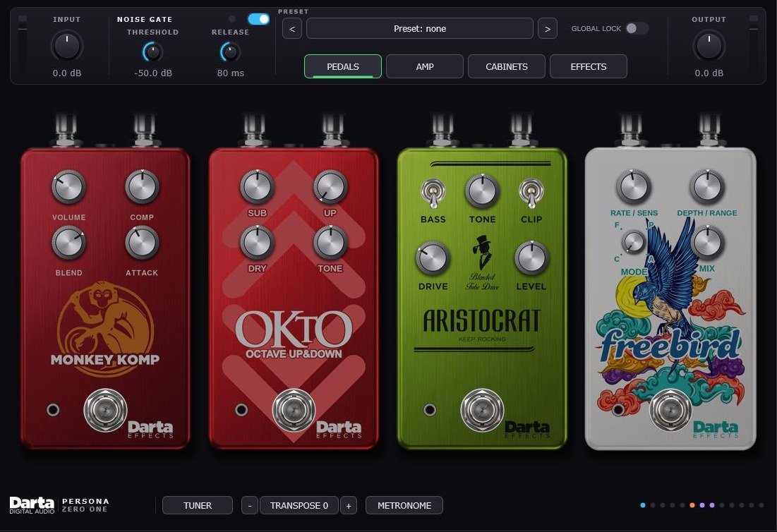Stomp the OKTO pedal footswitch
777x532 pixels.
[294, 410]
